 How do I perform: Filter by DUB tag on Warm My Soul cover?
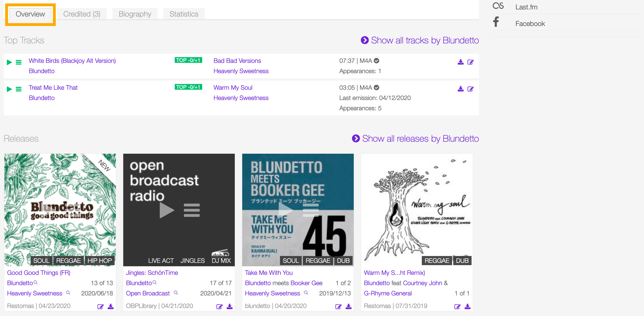pyautogui.click(x=462, y=261)
